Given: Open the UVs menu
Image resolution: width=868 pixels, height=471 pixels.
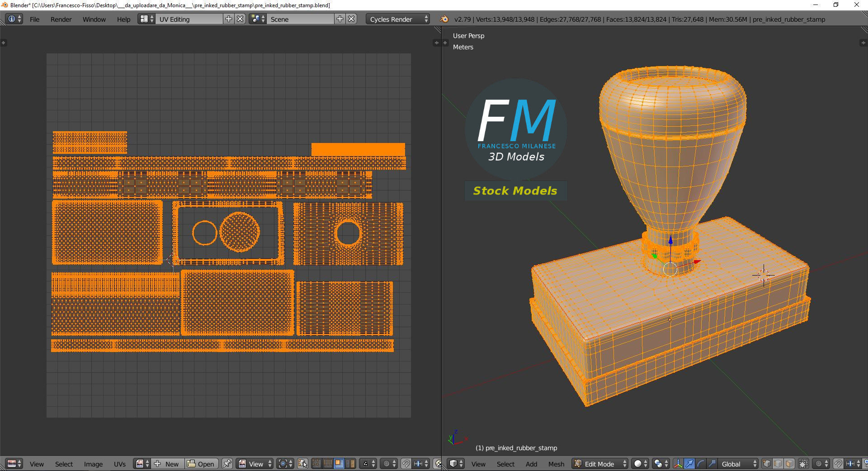Looking at the screenshot, I should coord(120,464).
